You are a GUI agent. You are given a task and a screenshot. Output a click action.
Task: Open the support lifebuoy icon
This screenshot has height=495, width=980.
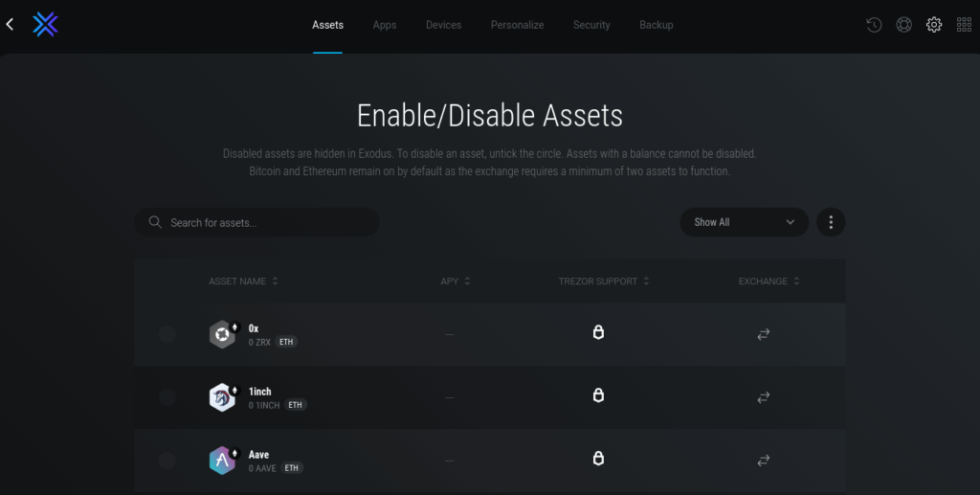coord(903,25)
